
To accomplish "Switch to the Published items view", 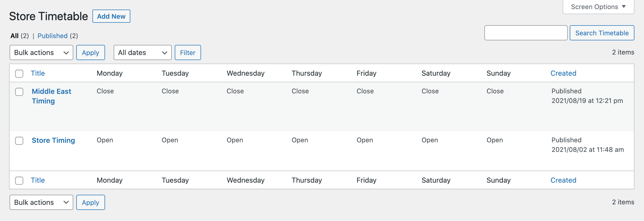I will tap(53, 36).
